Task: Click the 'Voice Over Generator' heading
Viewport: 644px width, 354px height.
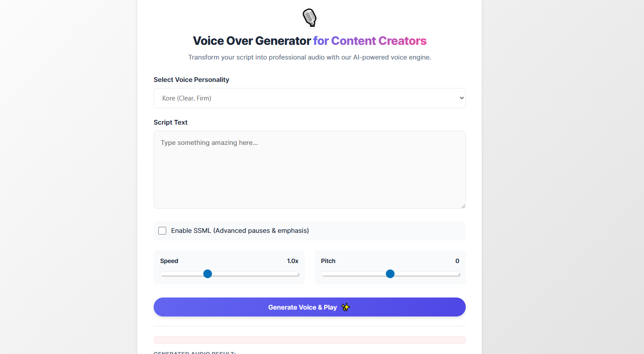Action: [252, 41]
